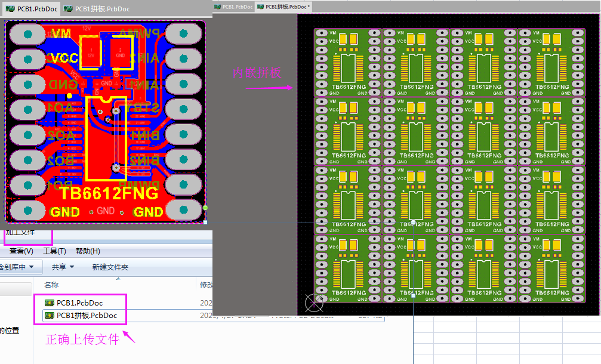
Task: Click the sort arrow above 名称 column
Action: coord(117,277)
